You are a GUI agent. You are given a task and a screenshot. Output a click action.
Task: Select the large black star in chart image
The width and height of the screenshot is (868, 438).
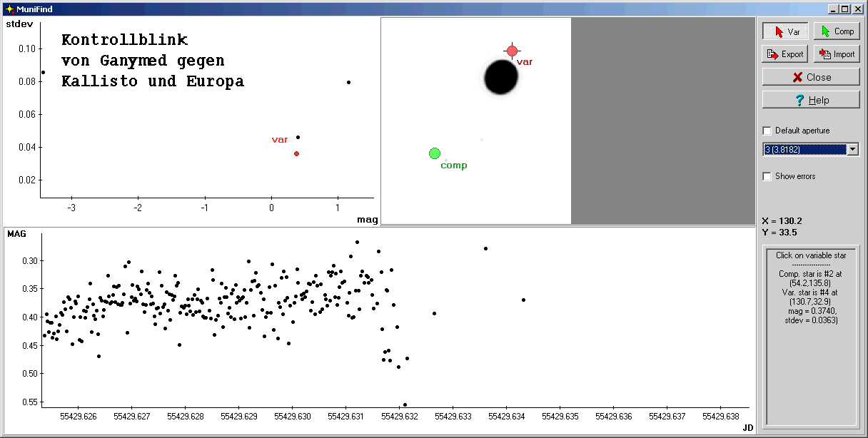pyautogui.click(x=501, y=77)
